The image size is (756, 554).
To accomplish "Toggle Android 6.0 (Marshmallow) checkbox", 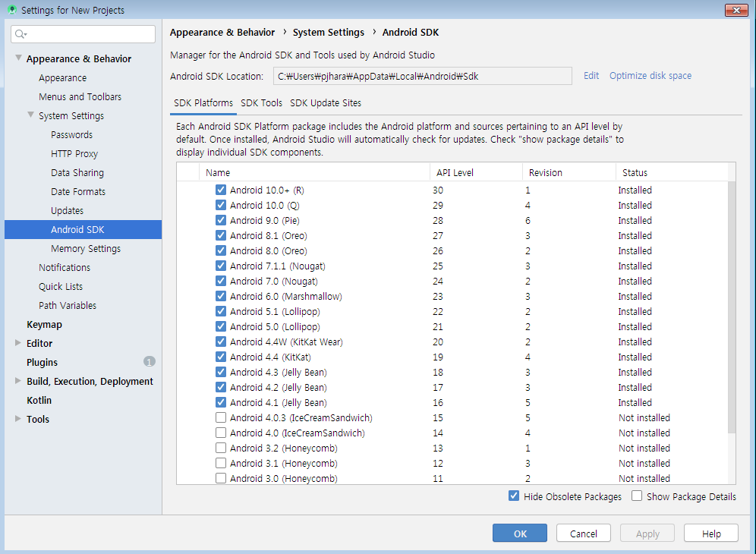I will [221, 296].
